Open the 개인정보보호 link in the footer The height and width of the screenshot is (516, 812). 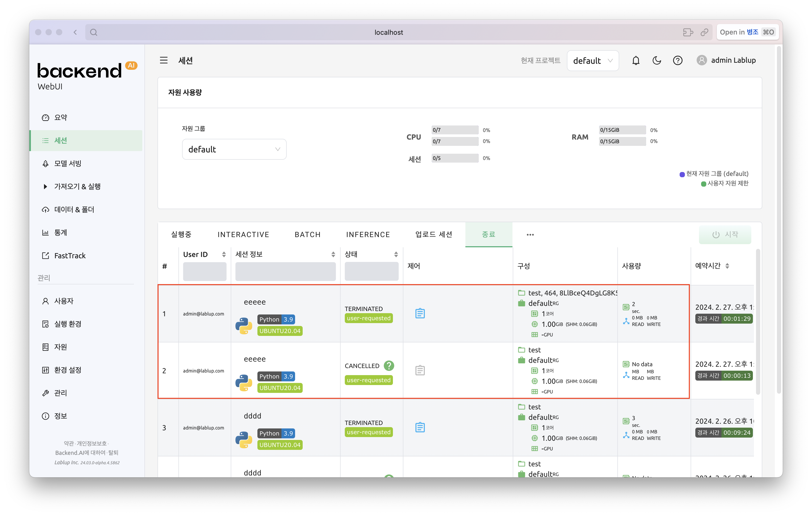point(92,443)
